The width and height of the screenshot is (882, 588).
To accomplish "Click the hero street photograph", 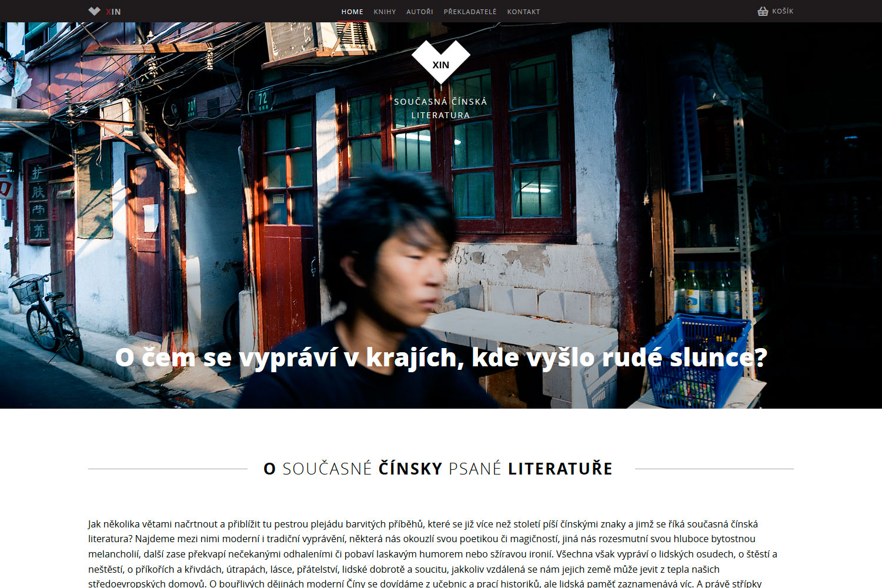I will pos(441,215).
